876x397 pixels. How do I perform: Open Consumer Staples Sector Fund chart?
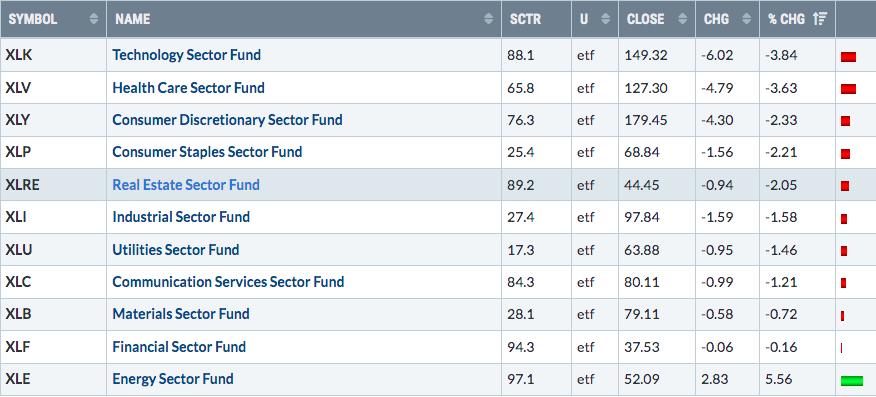pyautogui.click(x=207, y=152)
